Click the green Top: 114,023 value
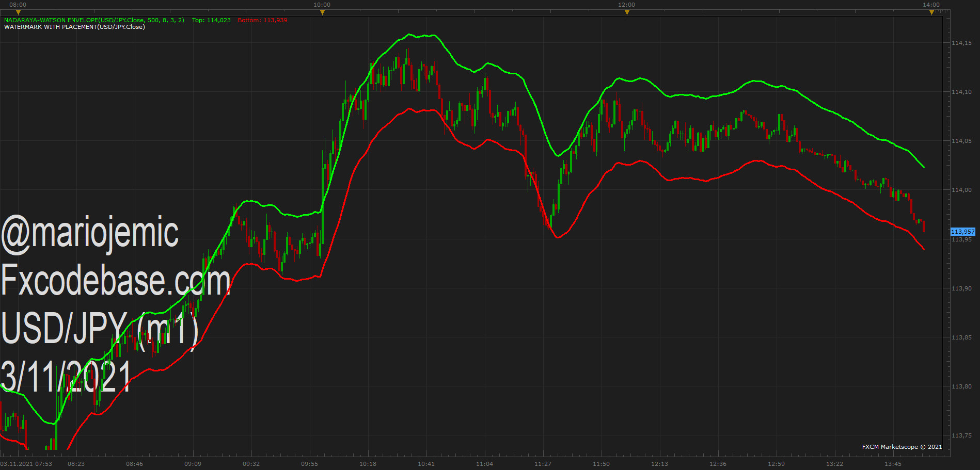980x470 pixels. (x=211, y=20)
